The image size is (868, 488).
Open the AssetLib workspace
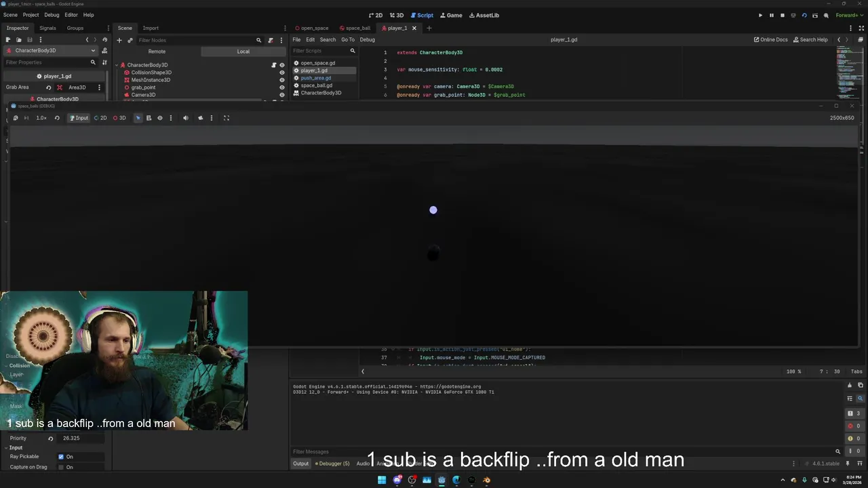[484, 15]
